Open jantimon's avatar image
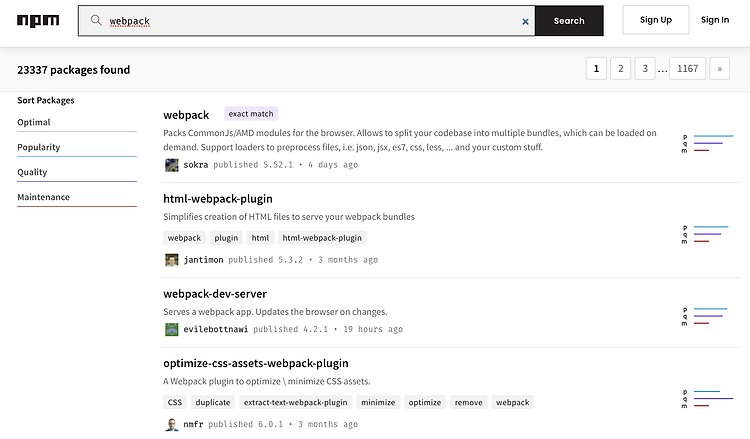 [x=172, y=260]
